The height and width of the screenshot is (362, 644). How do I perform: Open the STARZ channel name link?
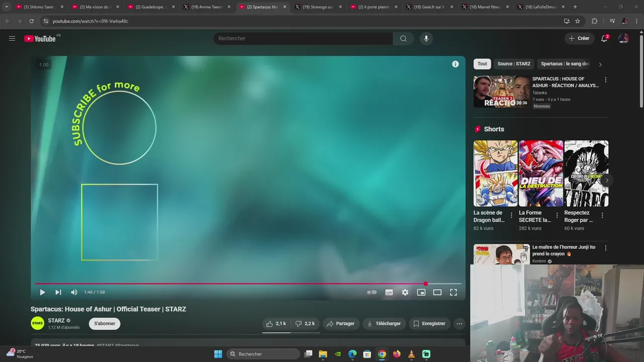pos(56,320)
